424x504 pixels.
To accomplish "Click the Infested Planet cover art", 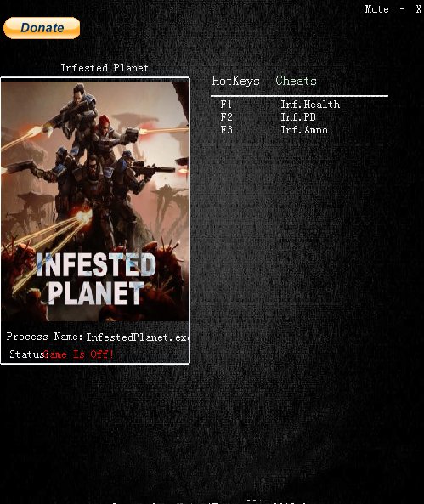I will pyautogui.click(x=95, y=201).
